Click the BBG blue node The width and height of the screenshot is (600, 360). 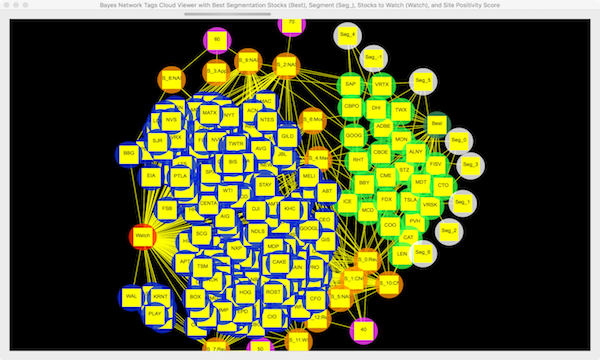tap(129, 154)
